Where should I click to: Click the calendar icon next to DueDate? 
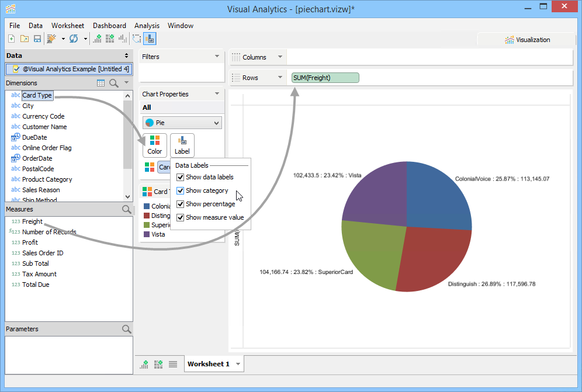coord(16,137)
